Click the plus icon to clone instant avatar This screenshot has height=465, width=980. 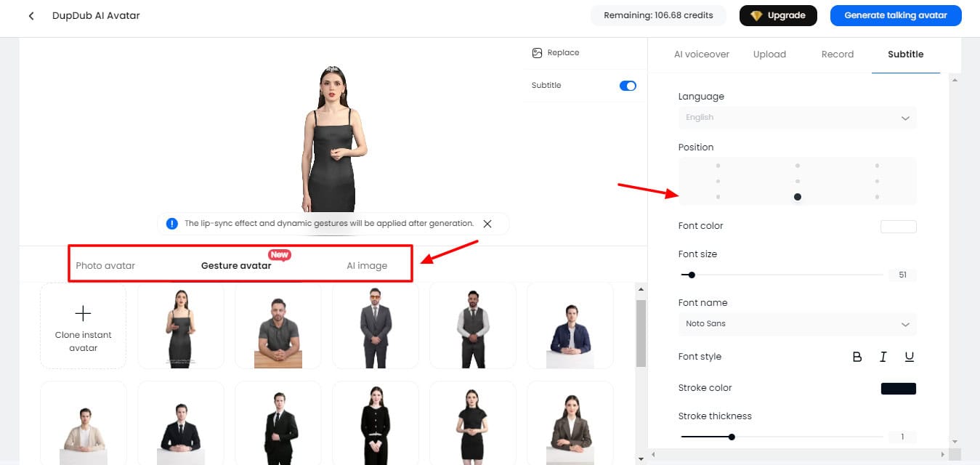[x=83, y=313]
